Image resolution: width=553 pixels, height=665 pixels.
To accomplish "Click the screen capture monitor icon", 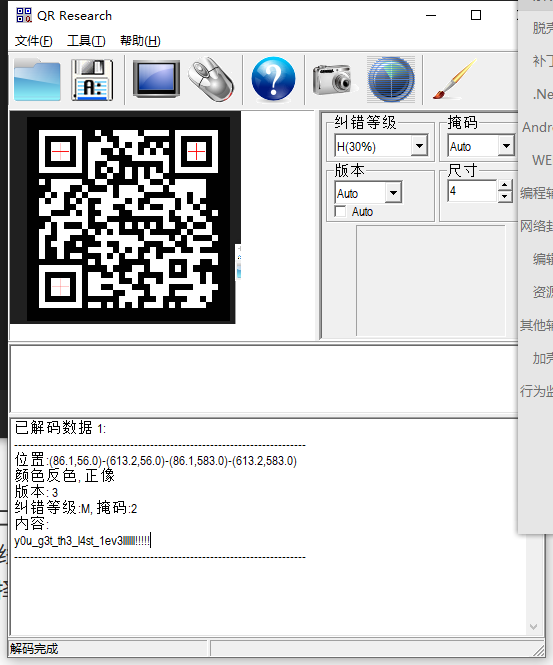I will pyautogui.click(x=156, y=79).
